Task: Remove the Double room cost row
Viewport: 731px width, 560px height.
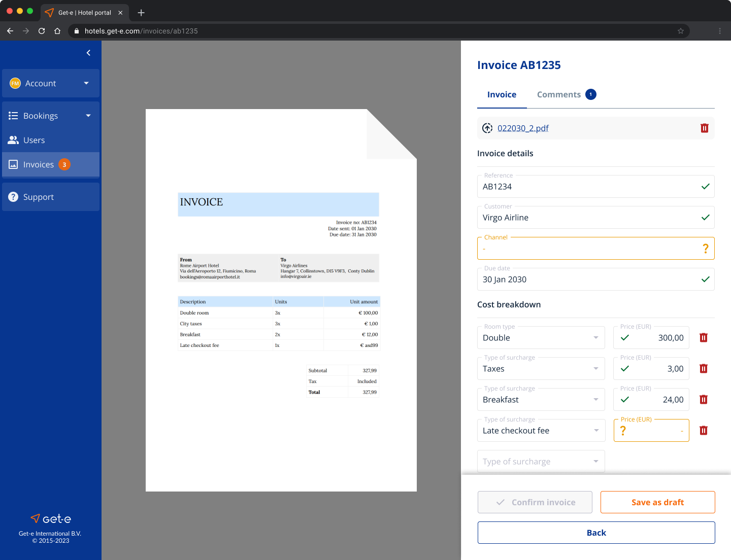Action: [704, 338]
